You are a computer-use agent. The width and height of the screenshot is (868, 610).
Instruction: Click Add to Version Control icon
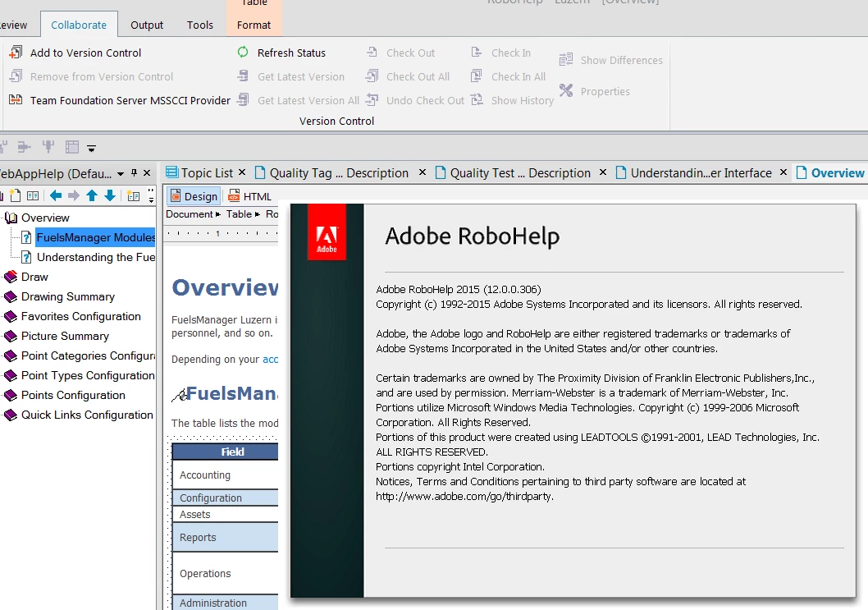[16, 53]
